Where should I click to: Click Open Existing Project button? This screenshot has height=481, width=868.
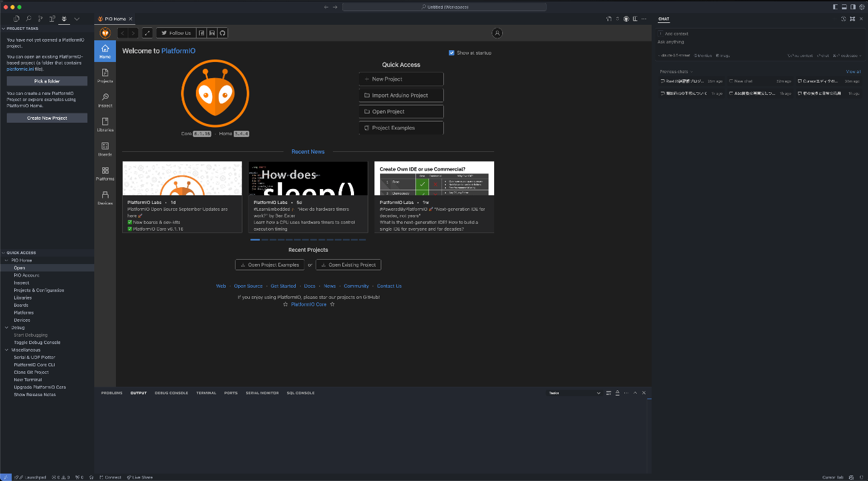pyautogui.click(x=348, y=265)
